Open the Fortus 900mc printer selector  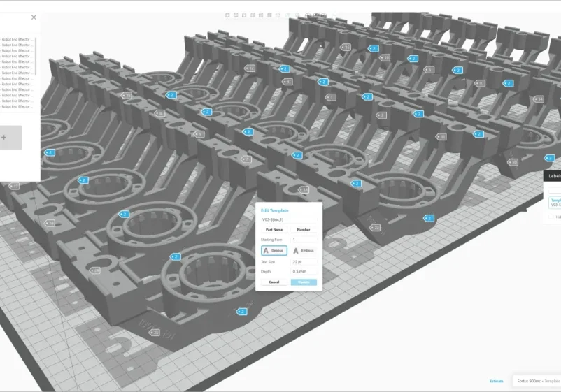point(537,381)
